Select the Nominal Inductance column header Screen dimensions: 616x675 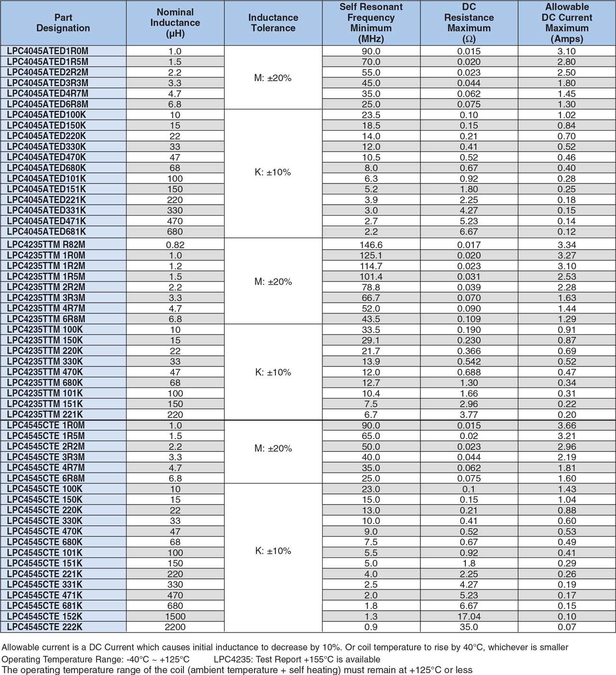click(x=175, y=23)
